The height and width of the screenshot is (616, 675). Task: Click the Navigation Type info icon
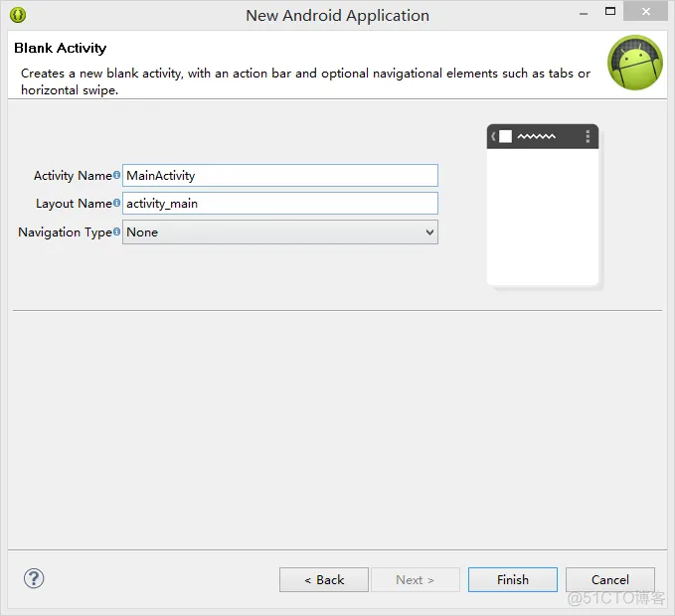tap(116, 231)
